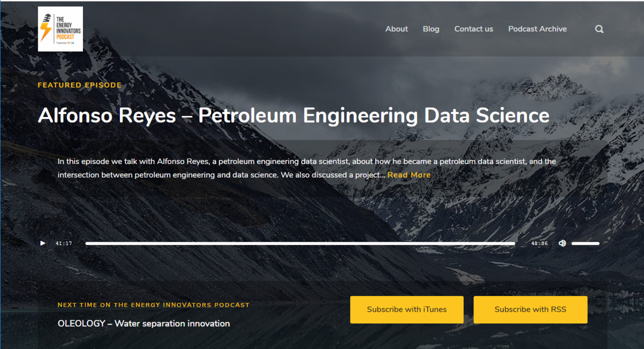Go to the Blog menu item
Viewport: 644px width, 349px height.
click(431, 29)
